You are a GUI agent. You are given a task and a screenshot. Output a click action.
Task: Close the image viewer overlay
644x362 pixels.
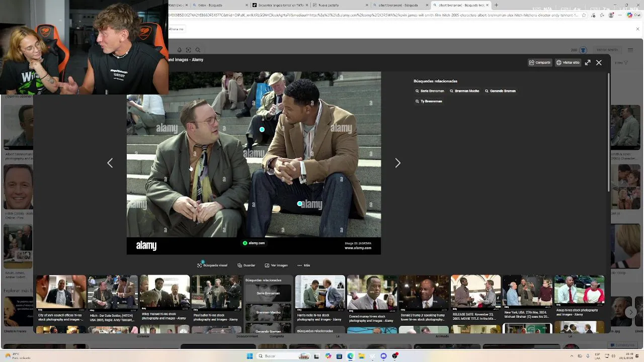599,62
